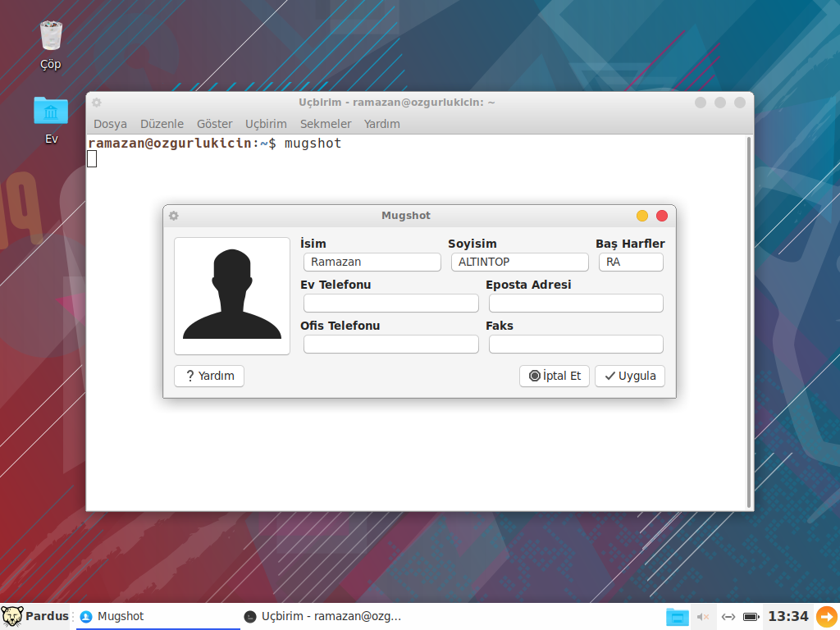Check the battery indicator icon
Viewport: 840px width, 630px height.
coord(751,617)
